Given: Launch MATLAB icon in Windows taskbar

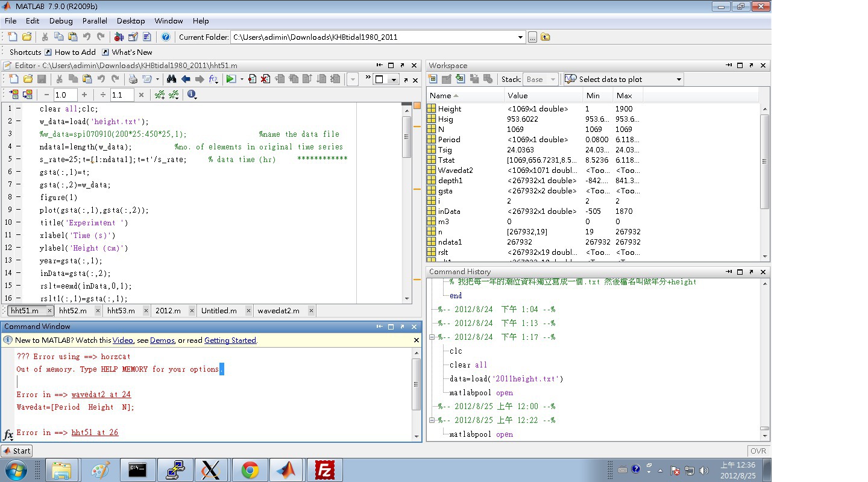Looking at the screenshot, I should [x=287, y=469].
